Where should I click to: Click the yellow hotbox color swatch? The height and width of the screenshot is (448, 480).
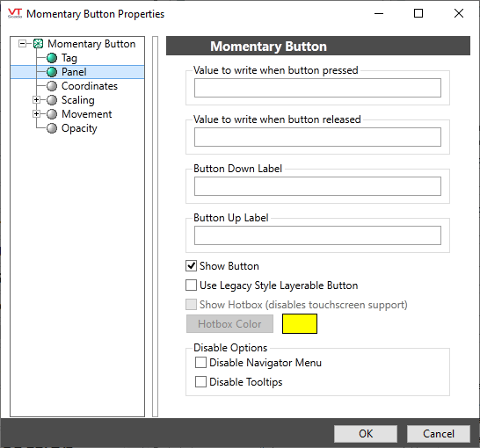pos(300,324)
